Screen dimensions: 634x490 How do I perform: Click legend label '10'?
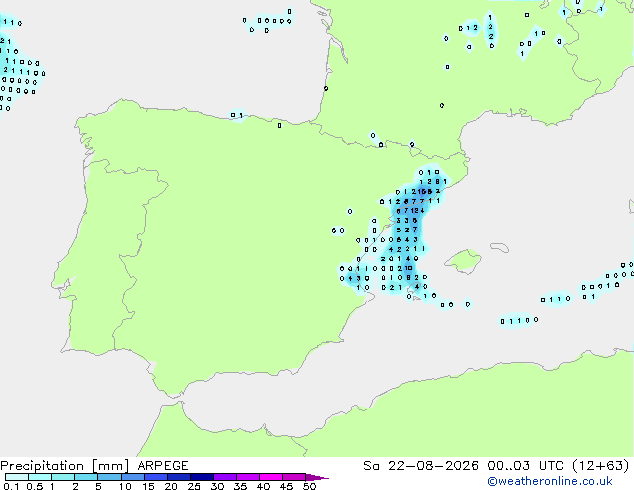125,486
